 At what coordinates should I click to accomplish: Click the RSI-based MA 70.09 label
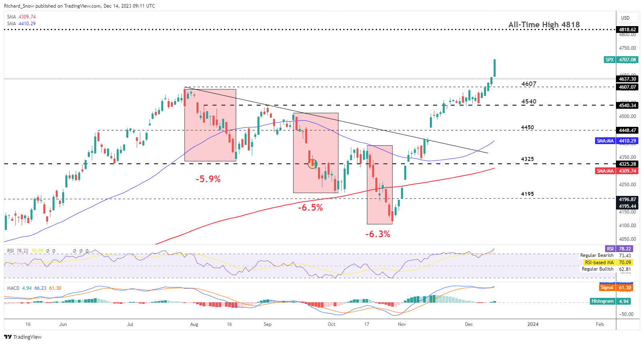608,263
